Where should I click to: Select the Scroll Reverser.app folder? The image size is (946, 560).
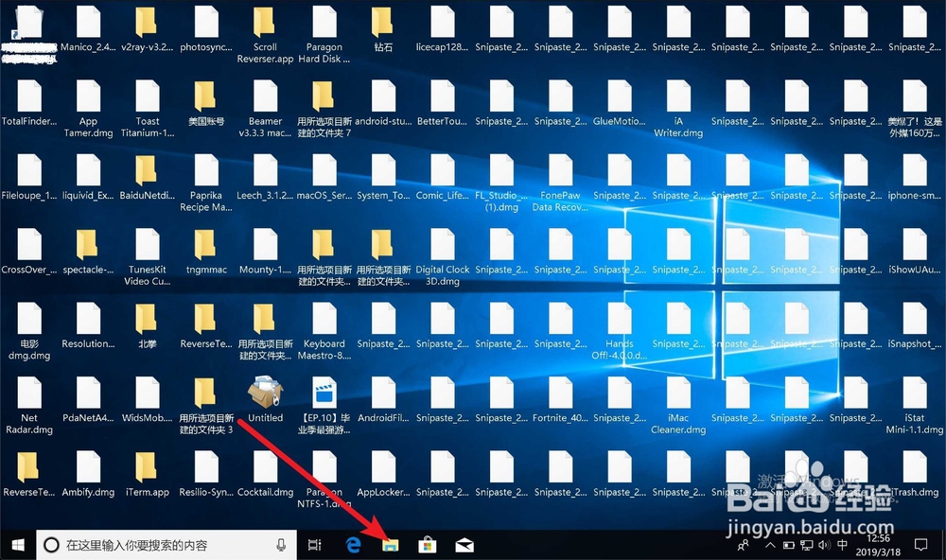pos(266,34)
